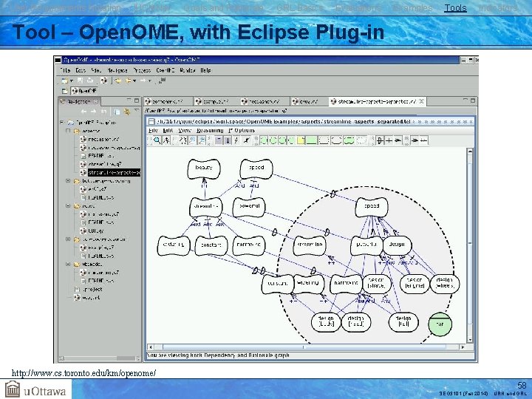Click the walking-figure tool icon in diagram toolbar
Viewport: 532px width, 399px height.
click(x=166, y=140)
